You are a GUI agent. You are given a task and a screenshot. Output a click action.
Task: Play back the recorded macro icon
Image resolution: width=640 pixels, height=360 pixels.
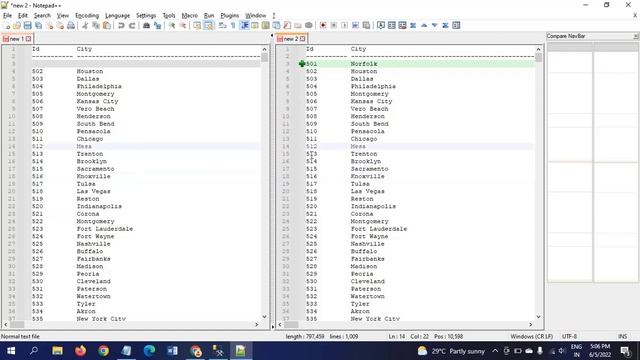(344, 25)
